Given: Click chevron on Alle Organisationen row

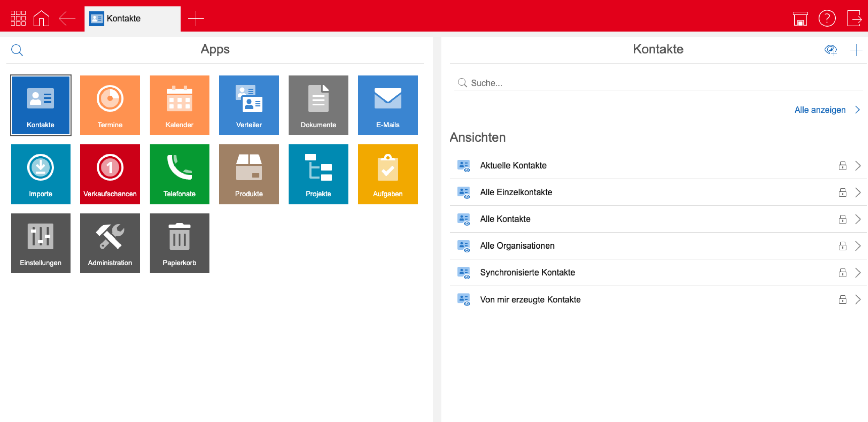Looking at the screenshot, I should tap(858, 246).
